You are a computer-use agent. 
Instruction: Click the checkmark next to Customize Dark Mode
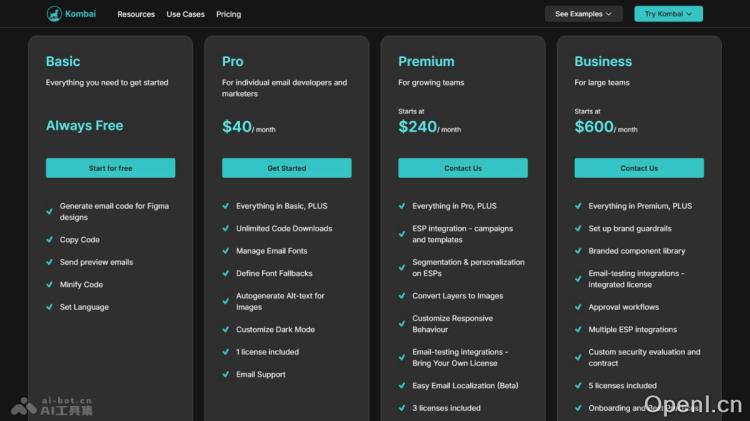[226, 330]
